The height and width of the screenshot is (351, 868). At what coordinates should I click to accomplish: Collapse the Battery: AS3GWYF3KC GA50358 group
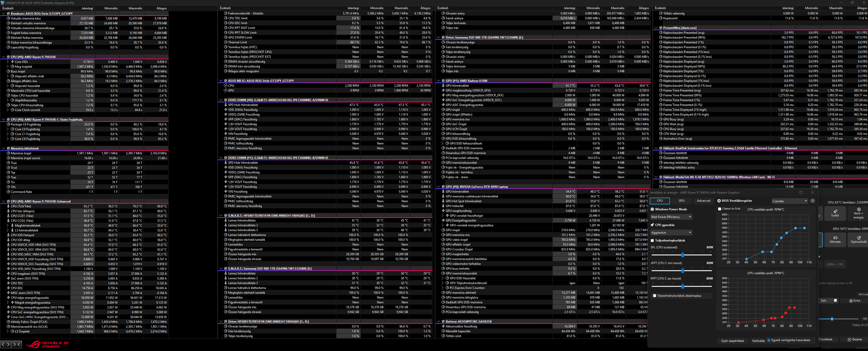(438, 321)
